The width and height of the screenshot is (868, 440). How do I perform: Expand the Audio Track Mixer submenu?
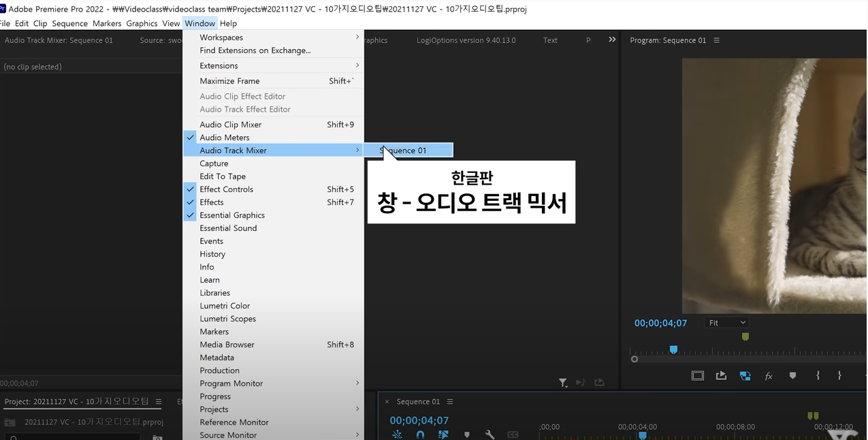tap(274, 151)
